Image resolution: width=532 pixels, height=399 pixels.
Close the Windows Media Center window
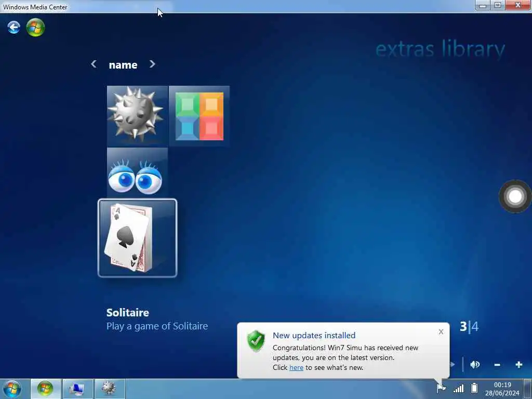tap(518, 5)
